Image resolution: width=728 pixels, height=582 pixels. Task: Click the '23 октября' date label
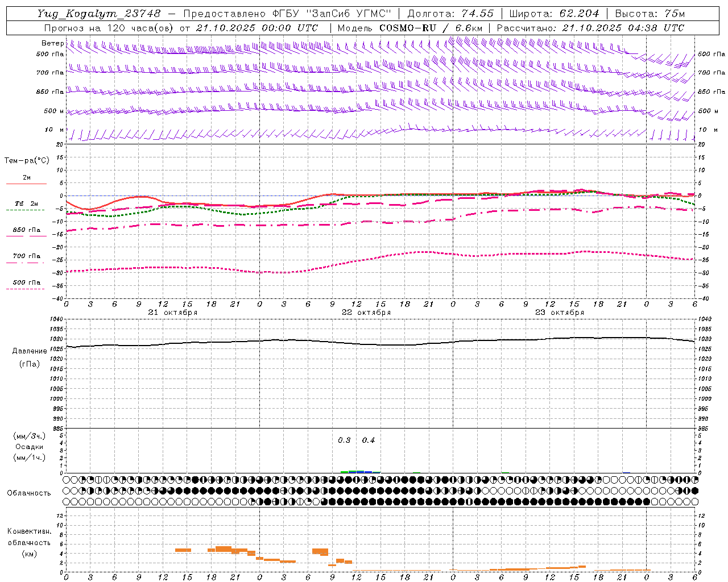pyautogui.click(x=560, y=313)
